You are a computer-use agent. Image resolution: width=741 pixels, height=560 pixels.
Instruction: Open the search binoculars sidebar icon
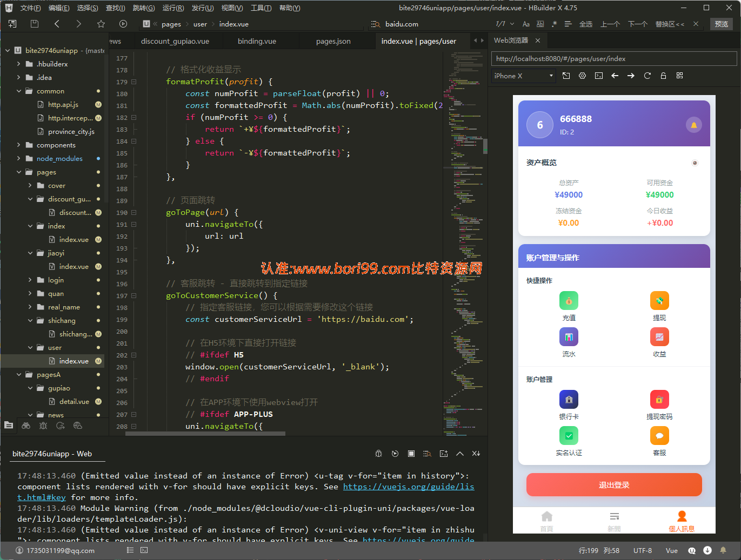pos(26,426)
